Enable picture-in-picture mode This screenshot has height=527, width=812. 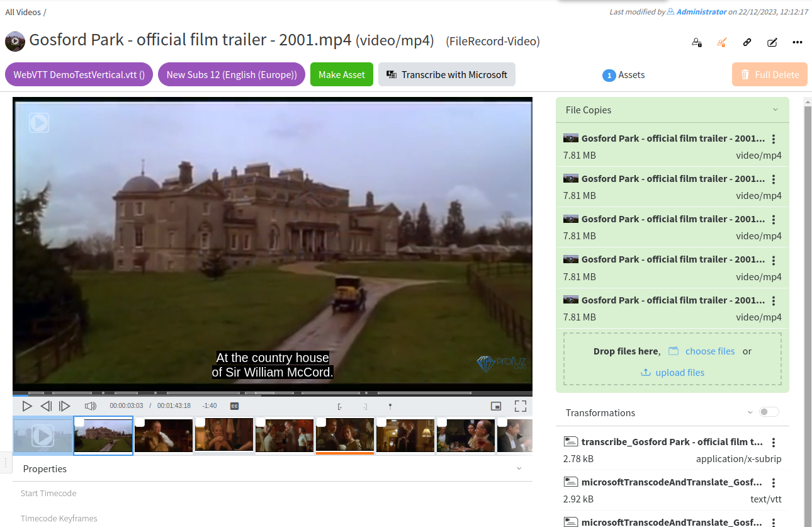[496, 406]
